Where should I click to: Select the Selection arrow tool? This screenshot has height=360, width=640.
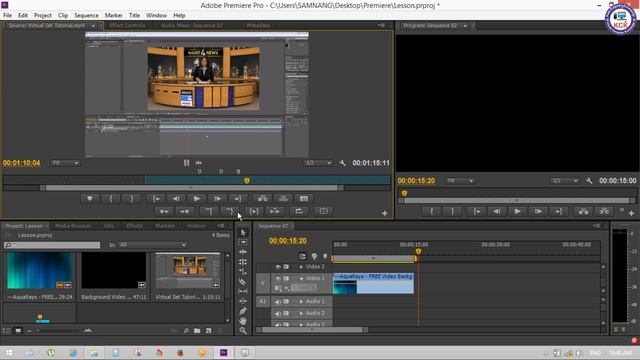[x=243, y=232]
